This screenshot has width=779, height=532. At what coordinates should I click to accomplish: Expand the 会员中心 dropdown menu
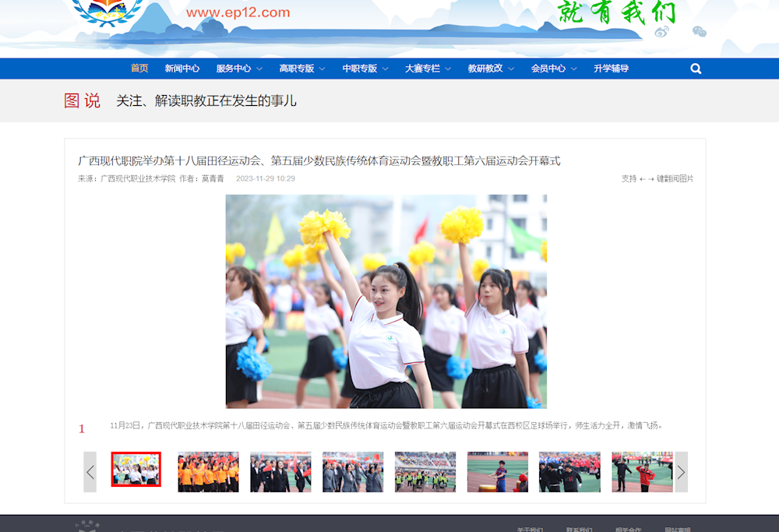pyautogui.click(x=554, y=69)
